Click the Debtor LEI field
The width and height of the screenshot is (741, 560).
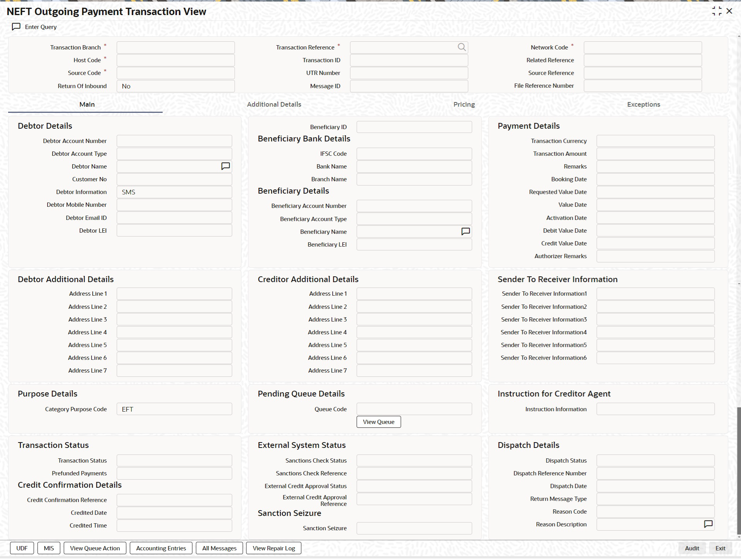174,230
